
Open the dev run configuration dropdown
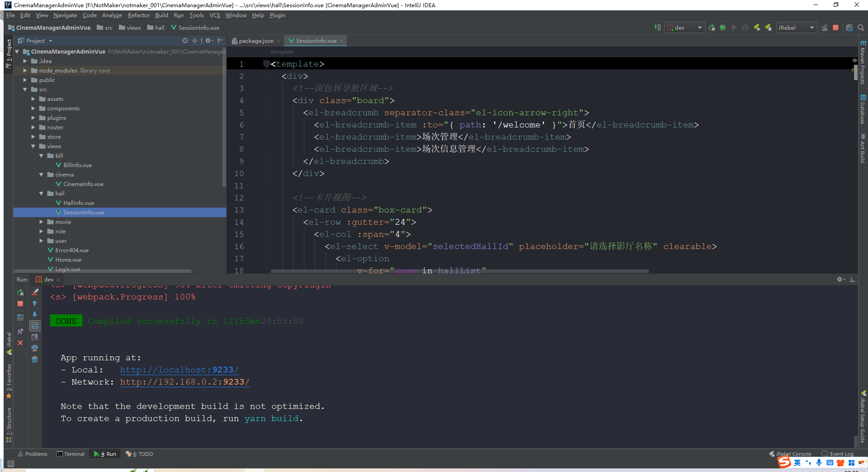[684, 27]
